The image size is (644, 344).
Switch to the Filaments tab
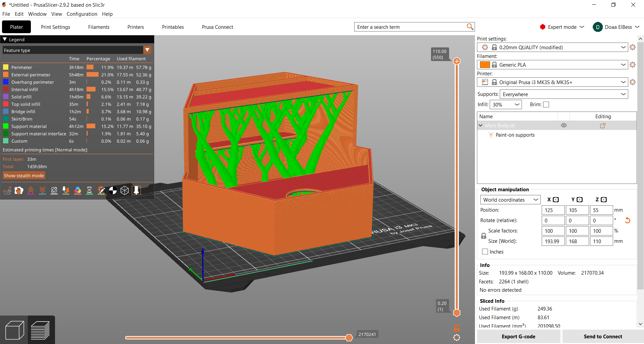[99, 27]
